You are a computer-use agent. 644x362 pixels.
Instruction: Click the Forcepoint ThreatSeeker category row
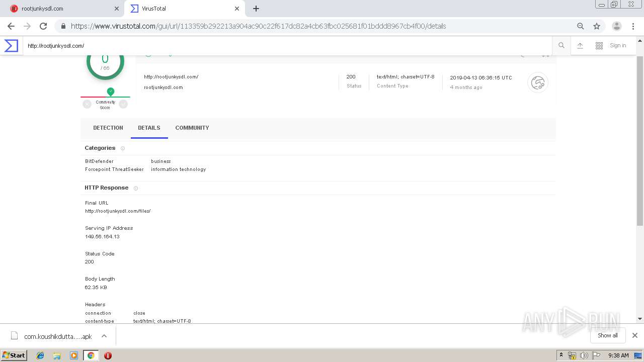(x=145, y=169)
